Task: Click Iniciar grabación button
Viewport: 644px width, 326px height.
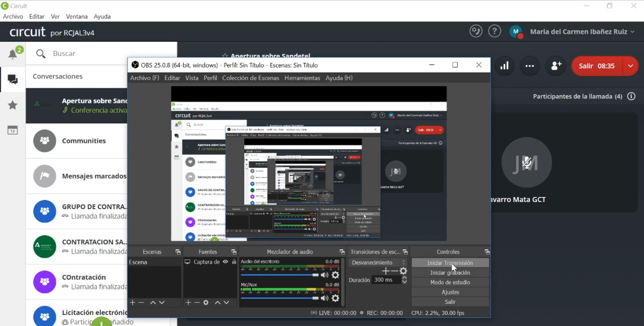Action: [x=450, y=273]
